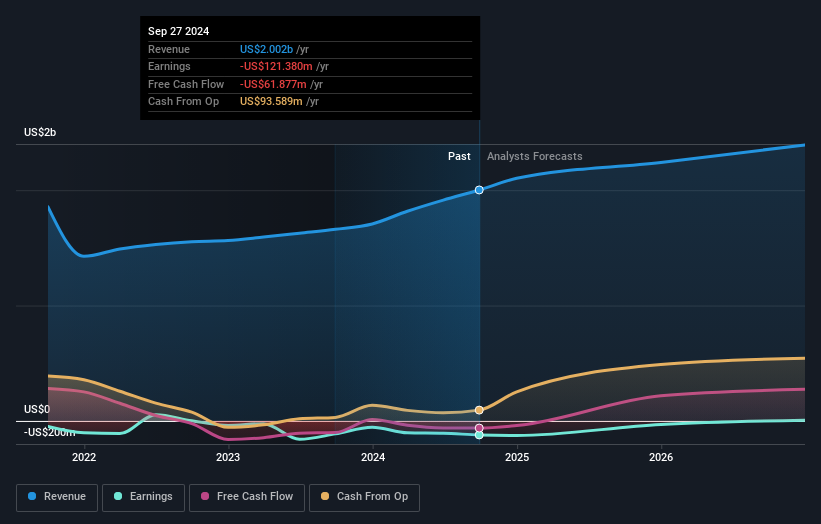The image size is (821, 524).
Task: Toggle the Revenue legend button
Action: pyautogui.click(x=57, y=497)
